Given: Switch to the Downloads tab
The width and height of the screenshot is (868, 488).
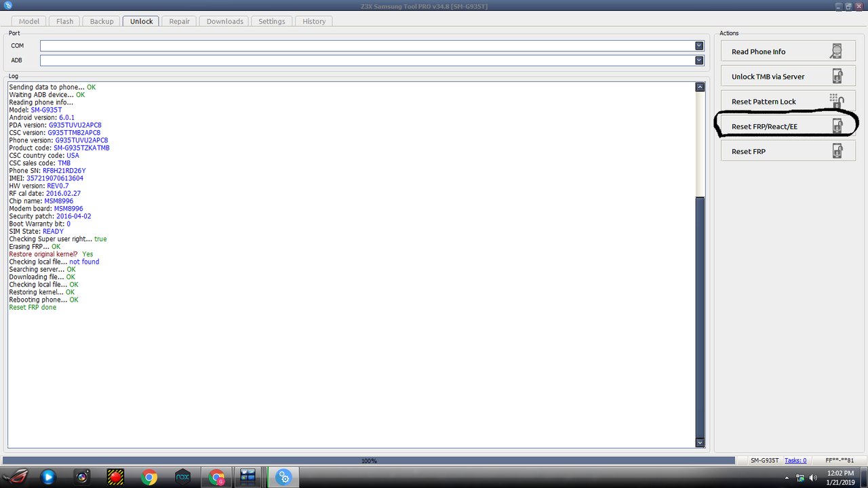Looking at the screenshot, I should (225, 21).
